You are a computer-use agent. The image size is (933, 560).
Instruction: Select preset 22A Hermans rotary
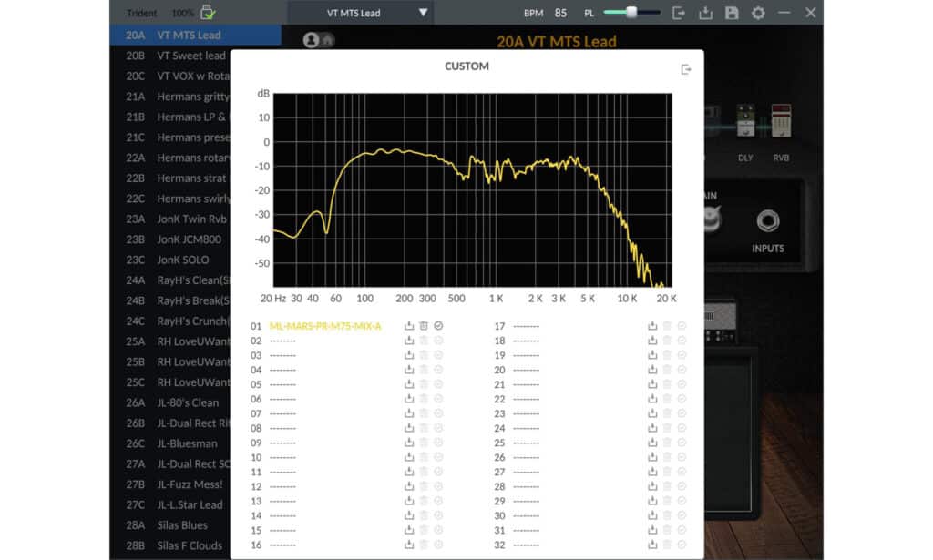point(178,158)
